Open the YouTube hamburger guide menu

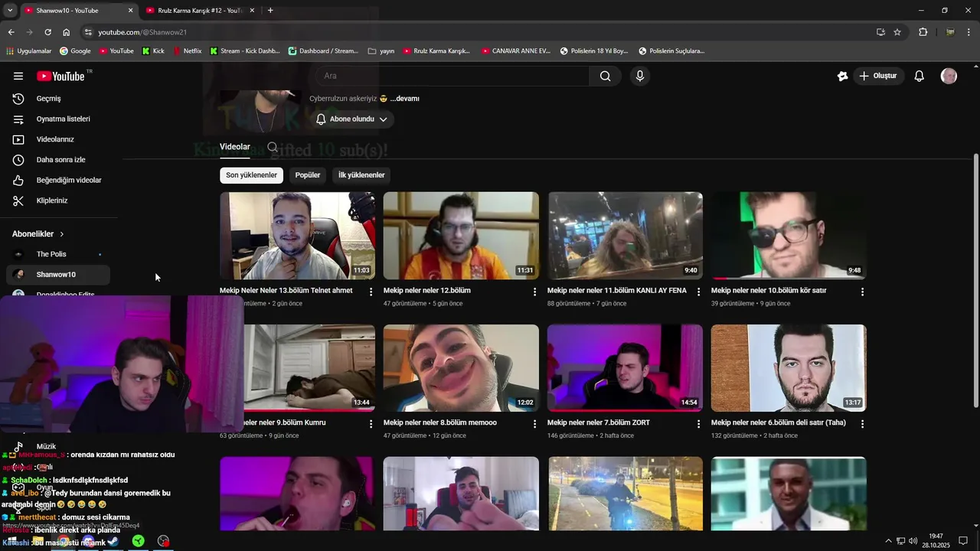(x=18, y=76)
